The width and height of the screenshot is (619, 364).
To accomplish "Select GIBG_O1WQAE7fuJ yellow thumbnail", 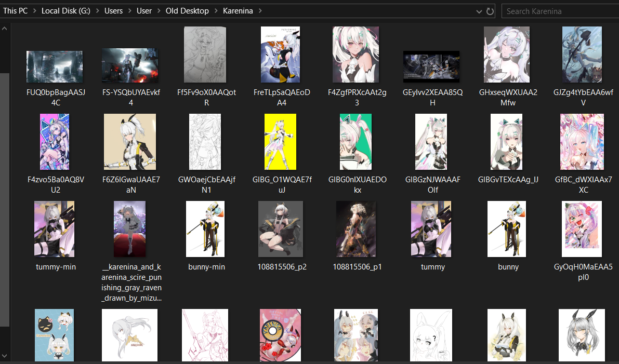I will click(280, 142).
